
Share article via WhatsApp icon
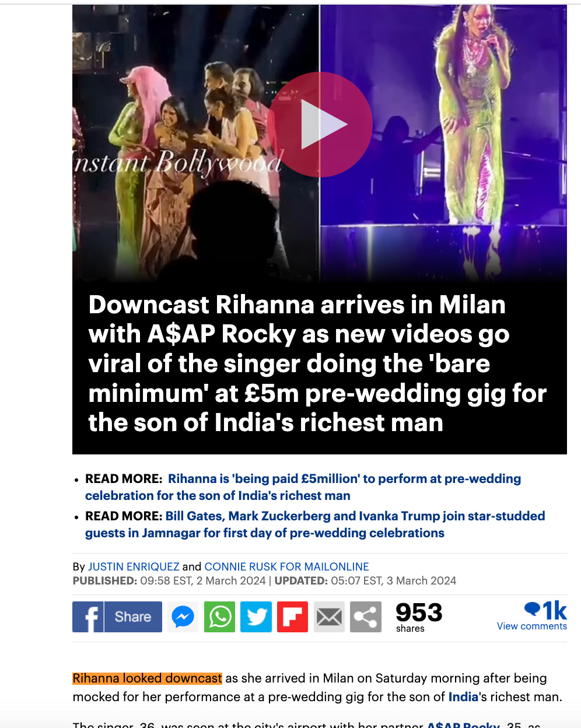[x=220, y=617]
